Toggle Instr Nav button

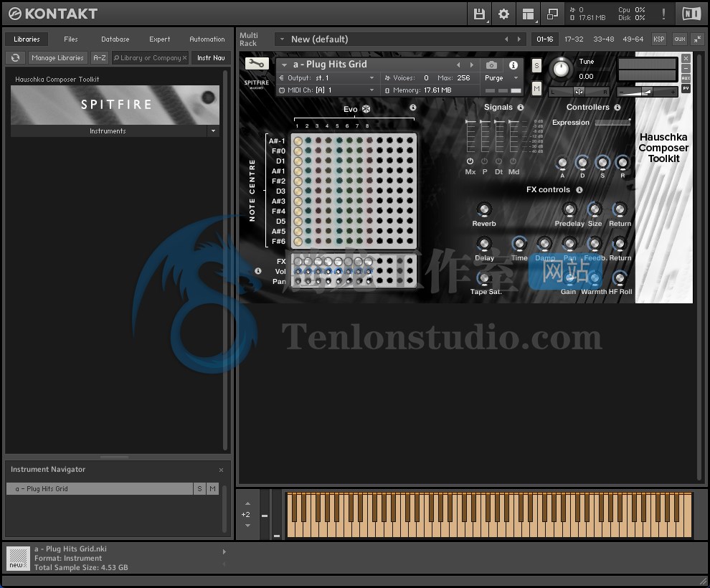tap(211, 58)
